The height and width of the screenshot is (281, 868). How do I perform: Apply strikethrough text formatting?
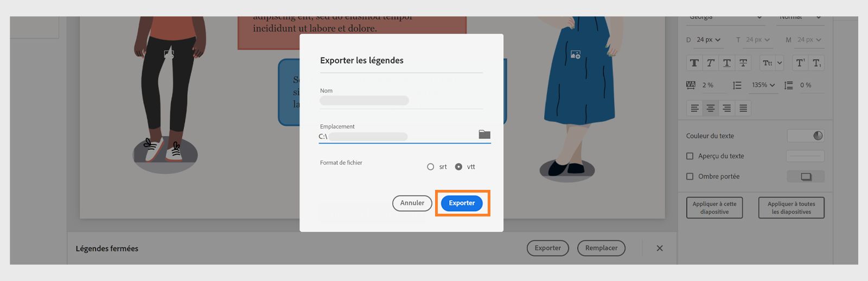[x=743, y=63]
